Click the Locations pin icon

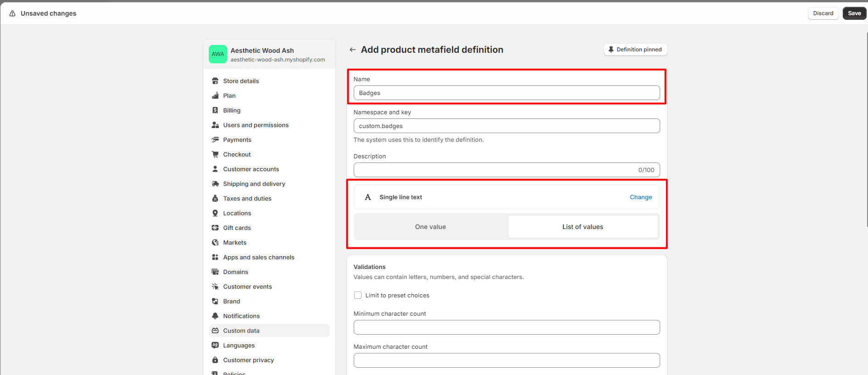(x=215, y=213)
